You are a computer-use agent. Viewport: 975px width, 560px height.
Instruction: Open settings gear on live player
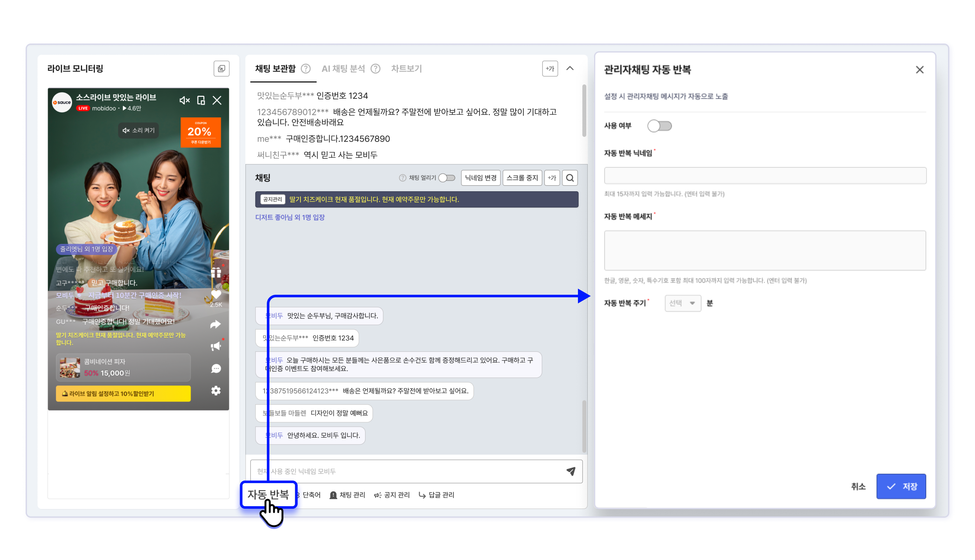point(216,391)
